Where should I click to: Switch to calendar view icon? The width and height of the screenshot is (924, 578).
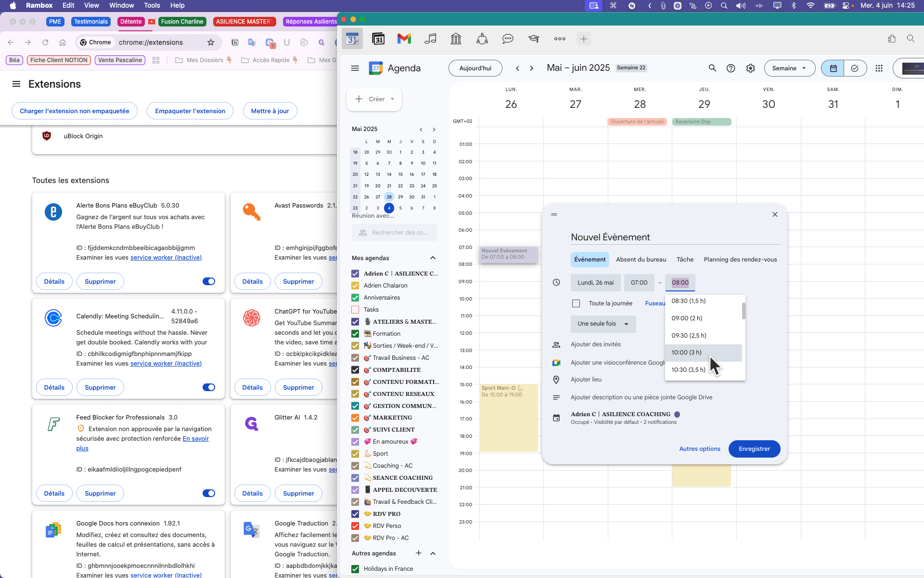click(833, 68)
